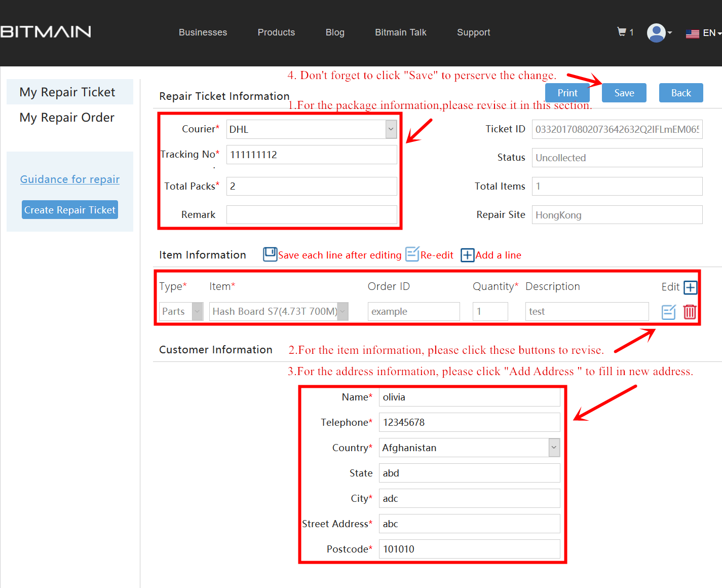
Task: Click the BITMAIN logo
Action: pos(46,31)
